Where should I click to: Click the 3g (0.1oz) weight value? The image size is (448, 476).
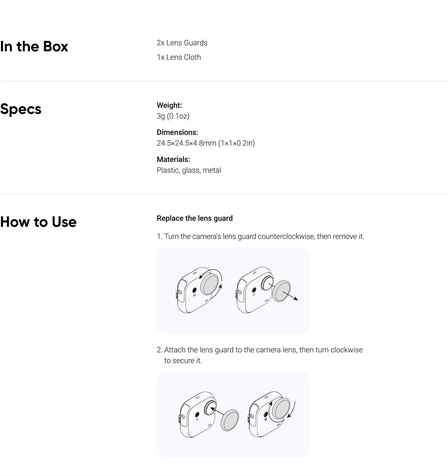[173, 116]
